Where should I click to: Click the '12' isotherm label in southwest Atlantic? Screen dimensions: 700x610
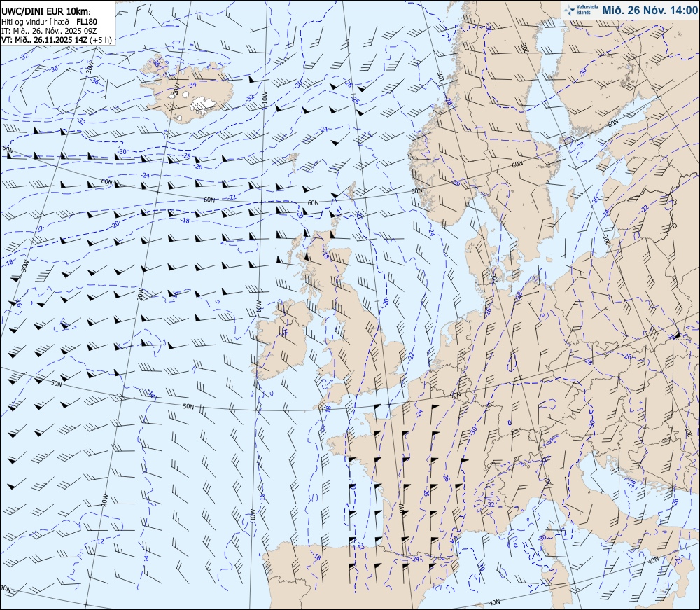[100, 541]
